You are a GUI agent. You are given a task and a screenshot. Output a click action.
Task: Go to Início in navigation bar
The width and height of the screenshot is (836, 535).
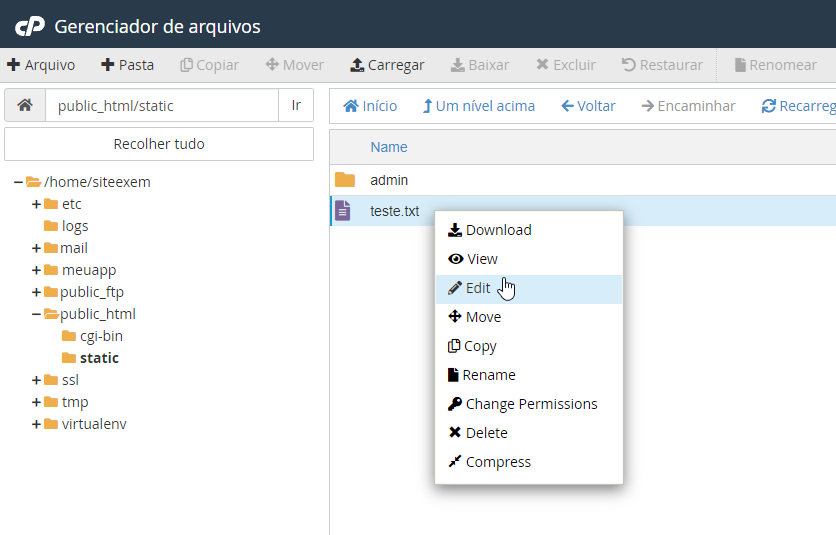coord(370,106)
